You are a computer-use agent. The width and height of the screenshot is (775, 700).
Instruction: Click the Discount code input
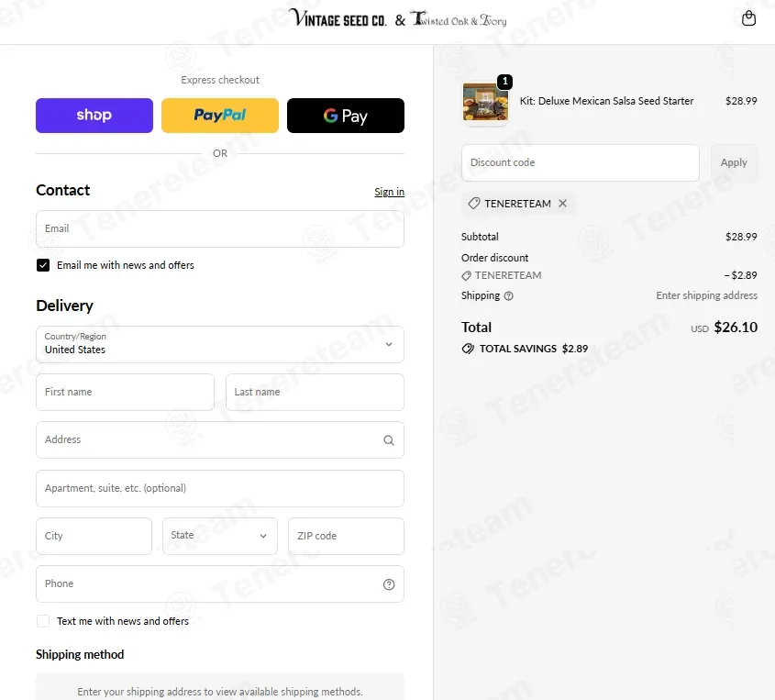[581, 162]
